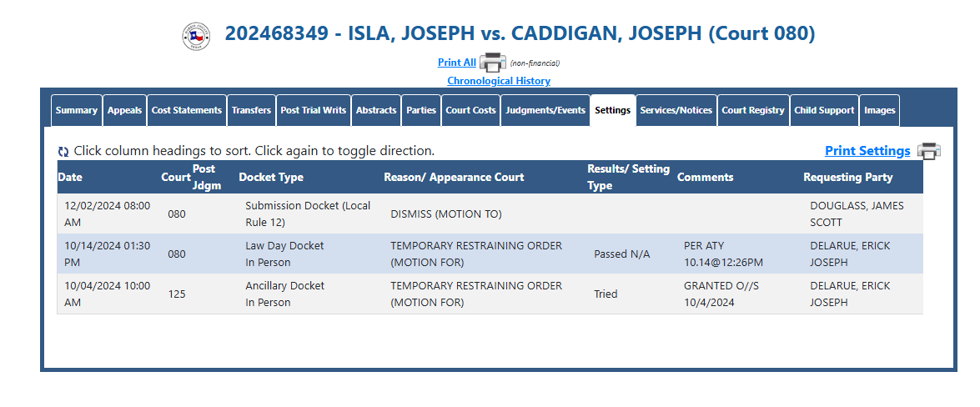Screen dimensions: 980x407
Task: Sort the table by the Date column heading
Action: click(70, 178)
